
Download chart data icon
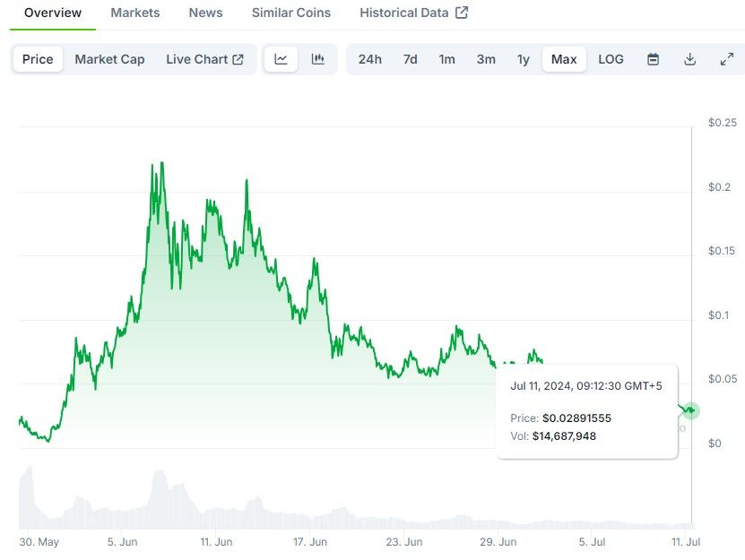pos(690,59)
